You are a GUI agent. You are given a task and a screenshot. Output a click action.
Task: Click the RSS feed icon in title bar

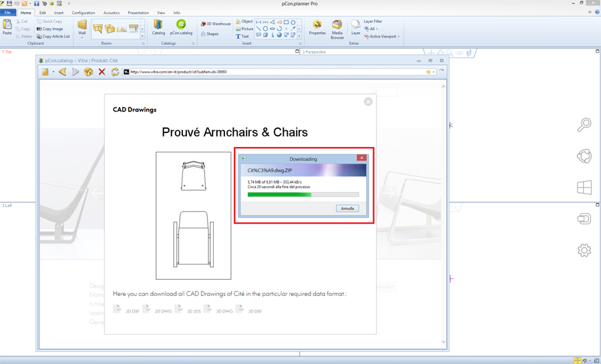tap(24, 3)
